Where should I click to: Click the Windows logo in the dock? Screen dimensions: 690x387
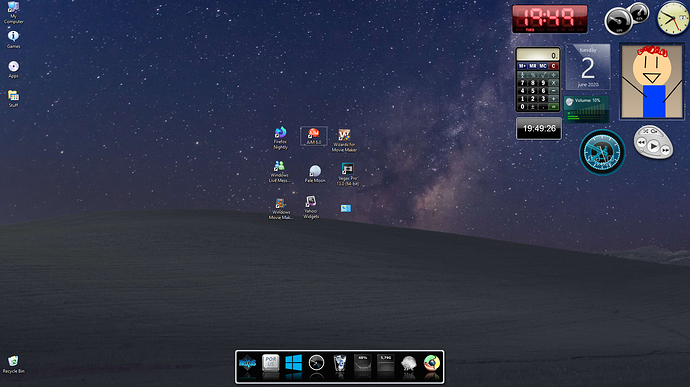tap(294, 363)
